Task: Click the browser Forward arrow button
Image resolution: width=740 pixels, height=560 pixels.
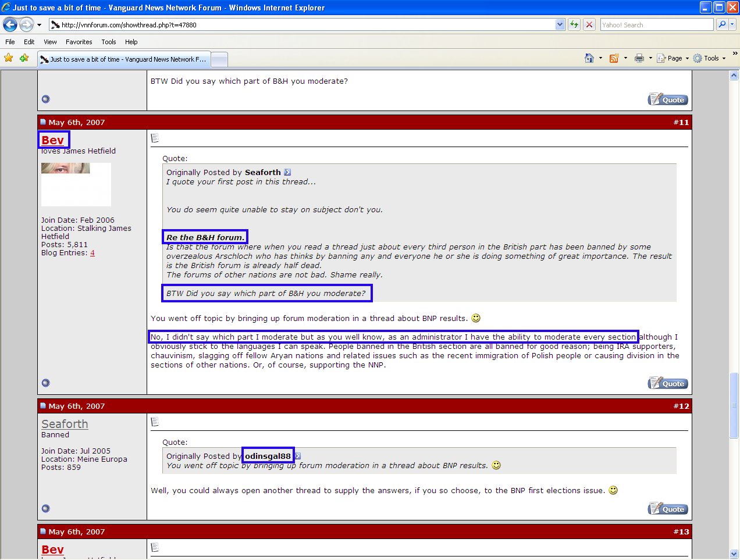Action: point(26,24)
